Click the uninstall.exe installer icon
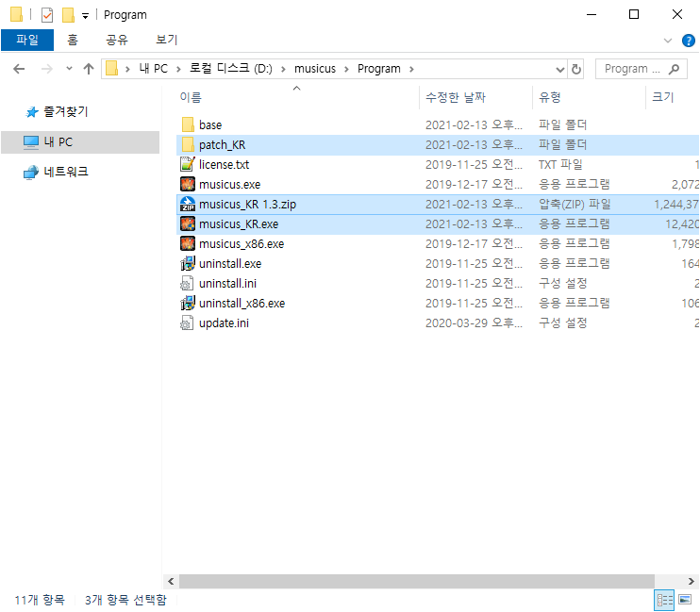The width and height of the screenshot is (700, 612). tap(188, 263)
